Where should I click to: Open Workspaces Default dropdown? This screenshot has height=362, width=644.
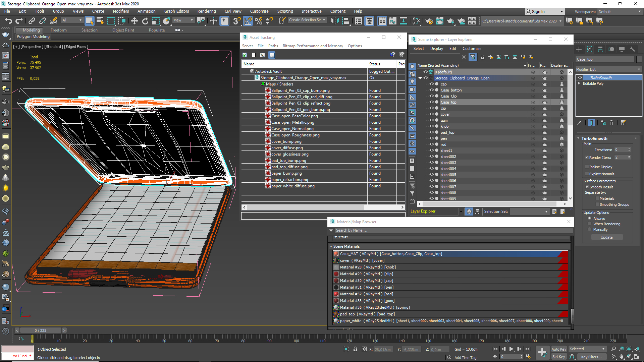pos(620,12)
